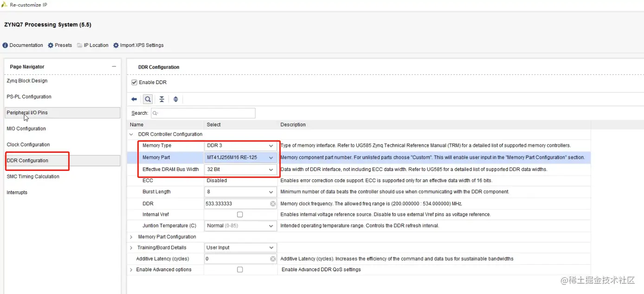Select the Internal Vref row label
The height and width of the screenshot is (294, 644).
155,215
